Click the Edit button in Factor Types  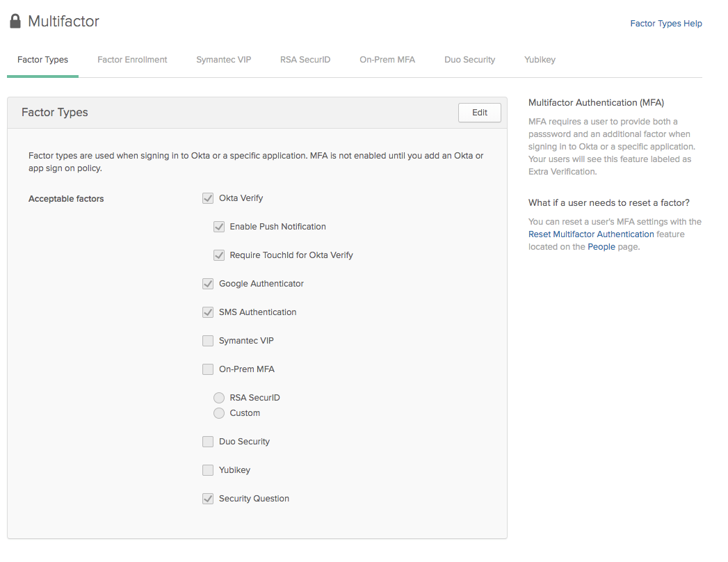[479, 113]
